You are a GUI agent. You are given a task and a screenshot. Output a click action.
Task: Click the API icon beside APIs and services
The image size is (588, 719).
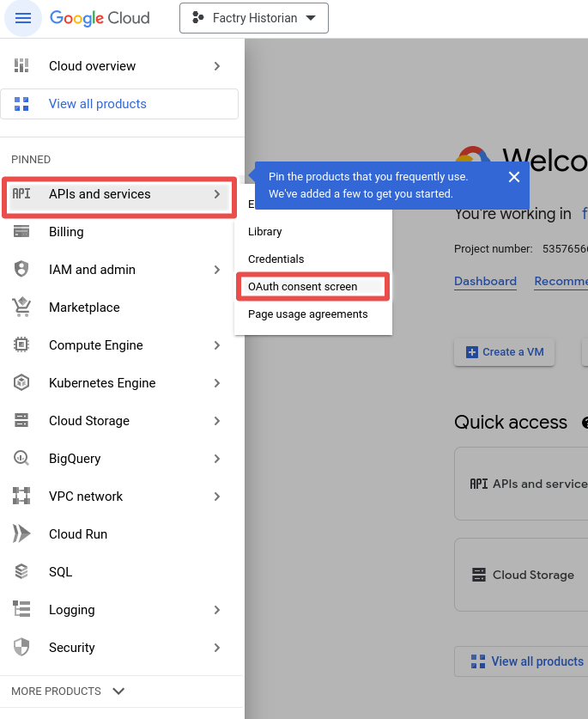21,194
